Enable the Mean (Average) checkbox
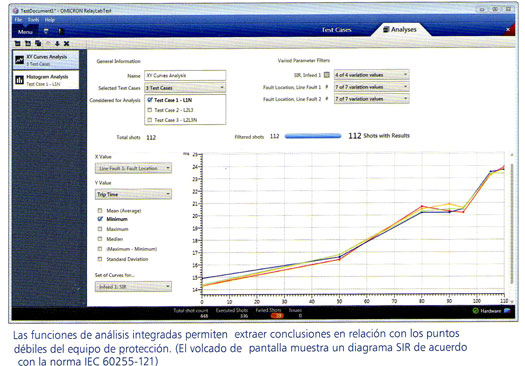Viewport: 525px width, 366px height. tap(100, 211)
